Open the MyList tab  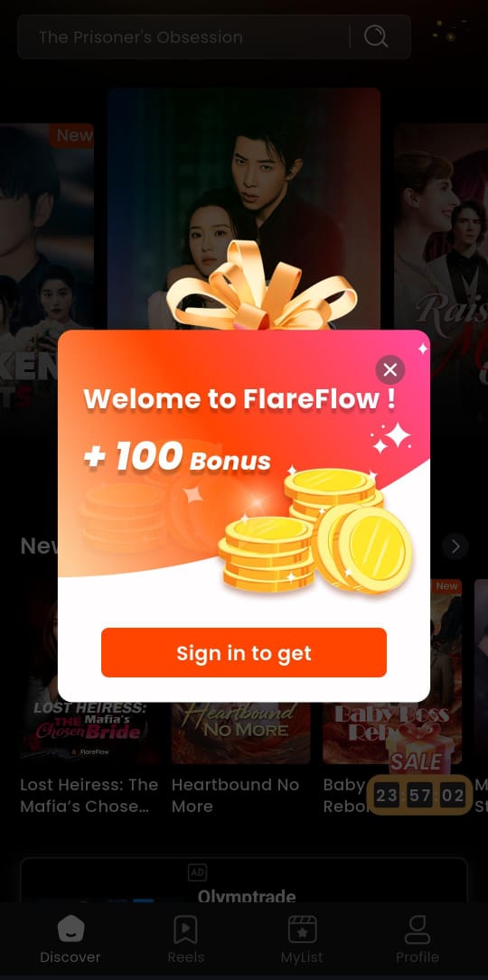(x=302, y=939)
